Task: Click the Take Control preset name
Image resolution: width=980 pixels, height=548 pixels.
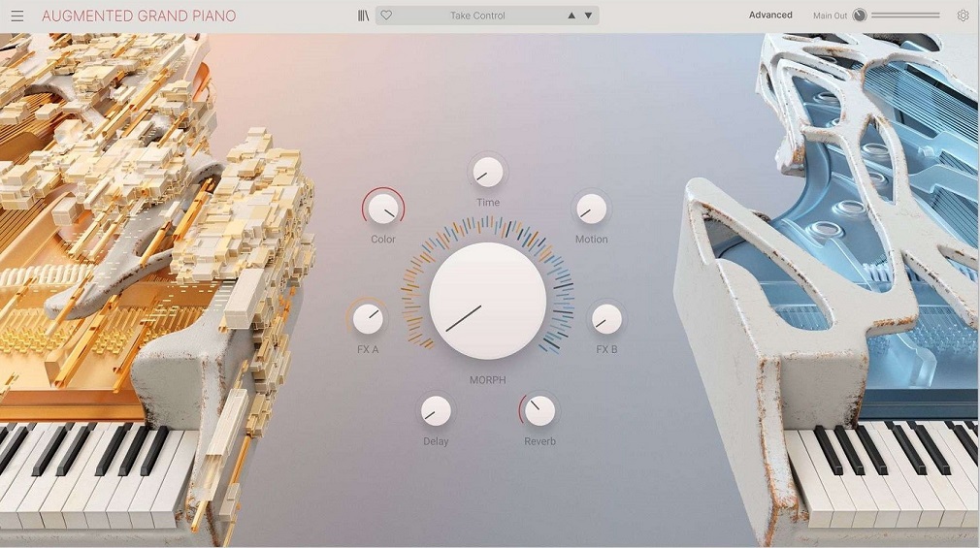Action: [x=477, y=16]
